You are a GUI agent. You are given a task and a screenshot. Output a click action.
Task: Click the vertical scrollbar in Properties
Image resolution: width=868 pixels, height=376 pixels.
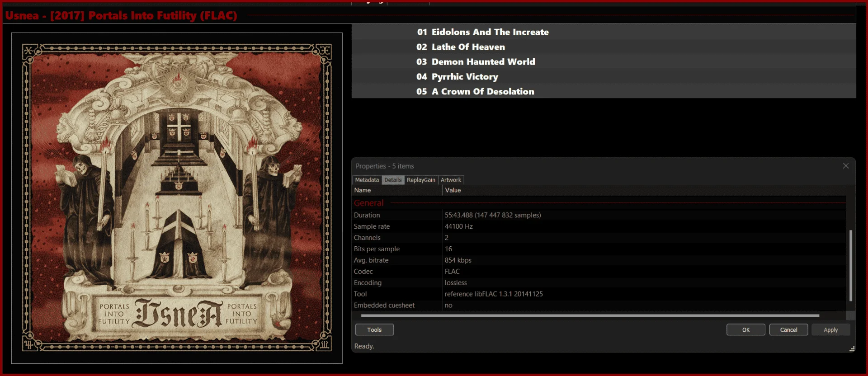point(851,265)
